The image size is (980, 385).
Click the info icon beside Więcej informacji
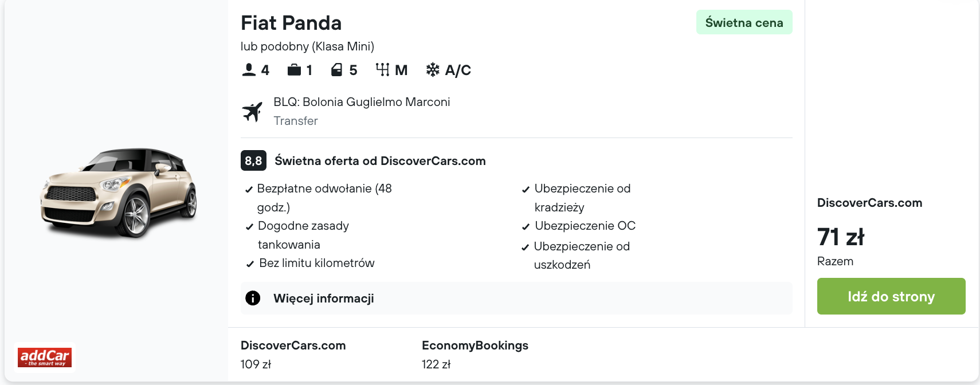253,298
